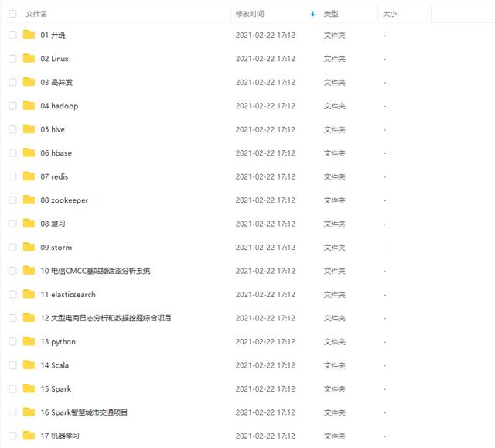495x448 pixels.
Task: Check the box for 09 storm
Action: click(12, 247)
